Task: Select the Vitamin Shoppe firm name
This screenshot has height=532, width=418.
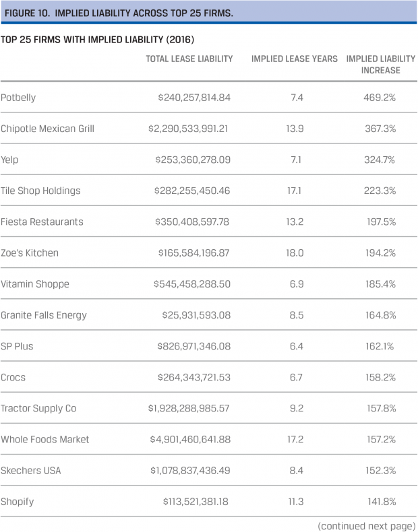Action: coord(34,284)
